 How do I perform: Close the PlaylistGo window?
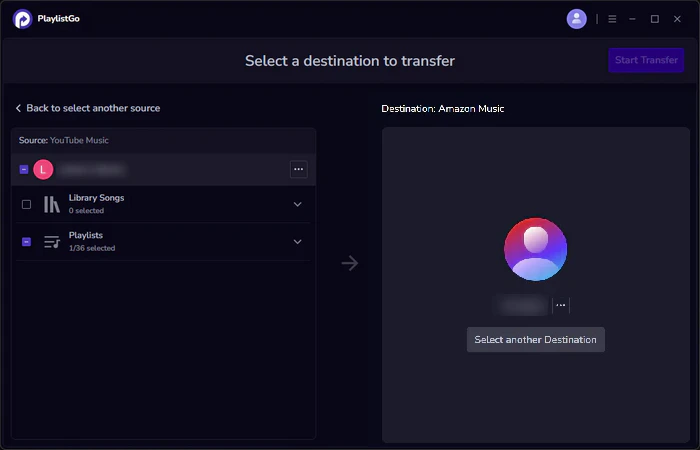click(x=677, y=19)
